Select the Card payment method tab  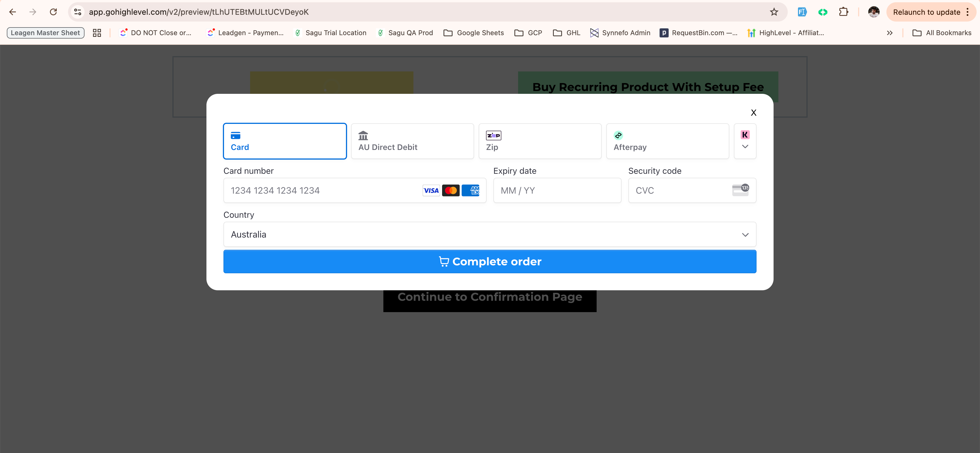pos(285,141)
